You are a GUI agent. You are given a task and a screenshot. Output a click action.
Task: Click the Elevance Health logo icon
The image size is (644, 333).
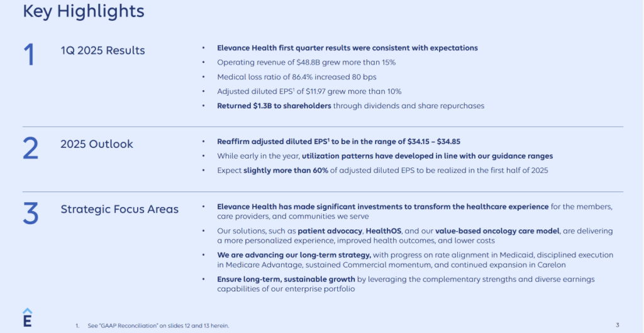[27, 317]
